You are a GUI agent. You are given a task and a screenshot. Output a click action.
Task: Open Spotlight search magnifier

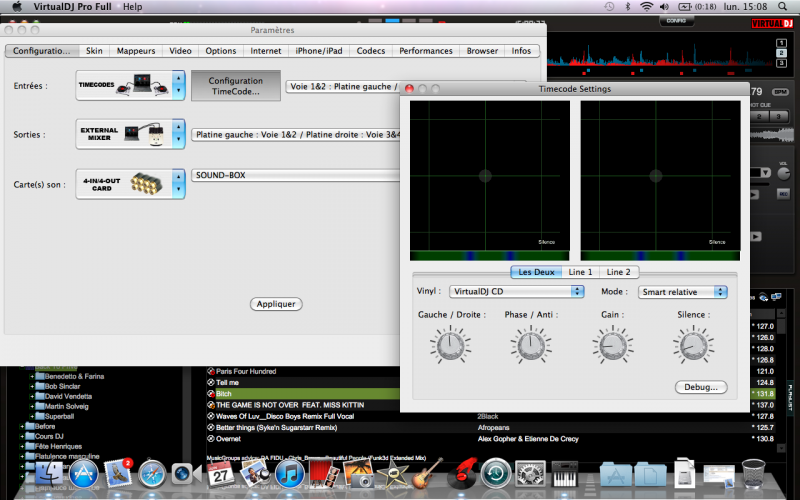tap(783, 7)
